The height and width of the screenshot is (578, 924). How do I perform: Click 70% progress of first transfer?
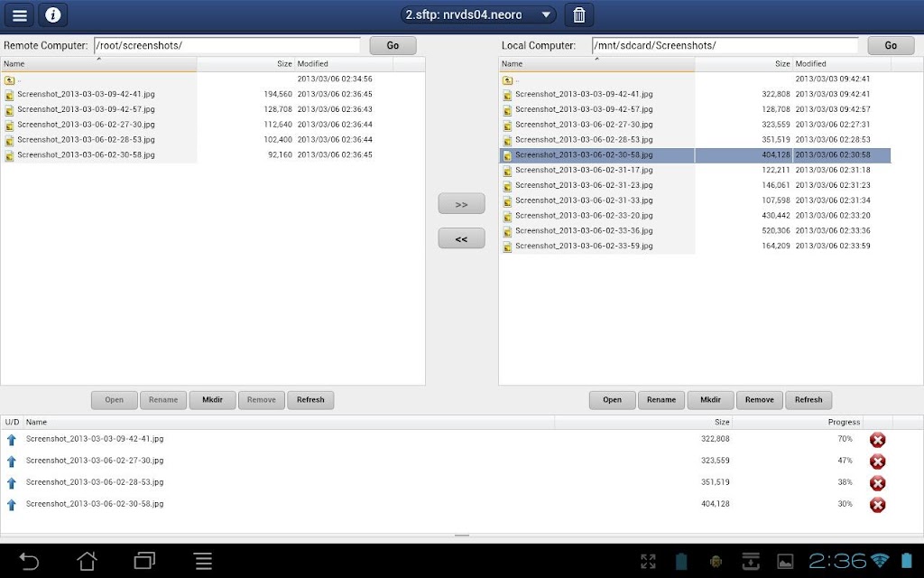845,439
